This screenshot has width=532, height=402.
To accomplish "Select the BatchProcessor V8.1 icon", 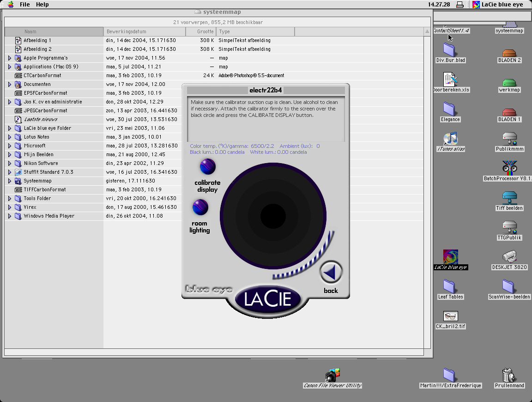I will (509, 168).
